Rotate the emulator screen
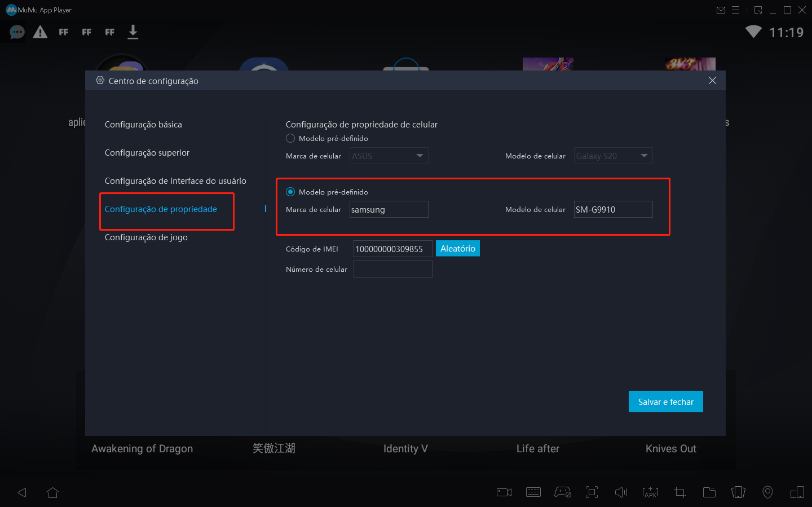 (738, 492)
